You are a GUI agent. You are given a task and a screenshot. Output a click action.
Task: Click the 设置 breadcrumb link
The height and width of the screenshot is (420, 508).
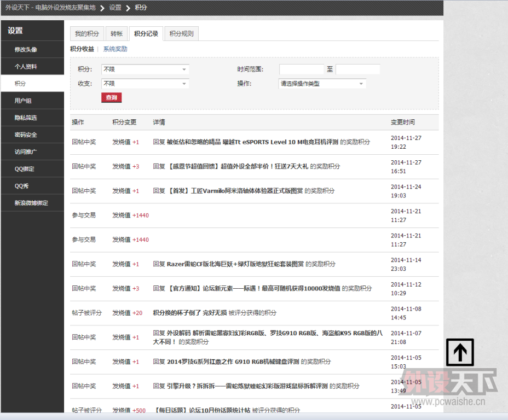[x=115, y=8]
